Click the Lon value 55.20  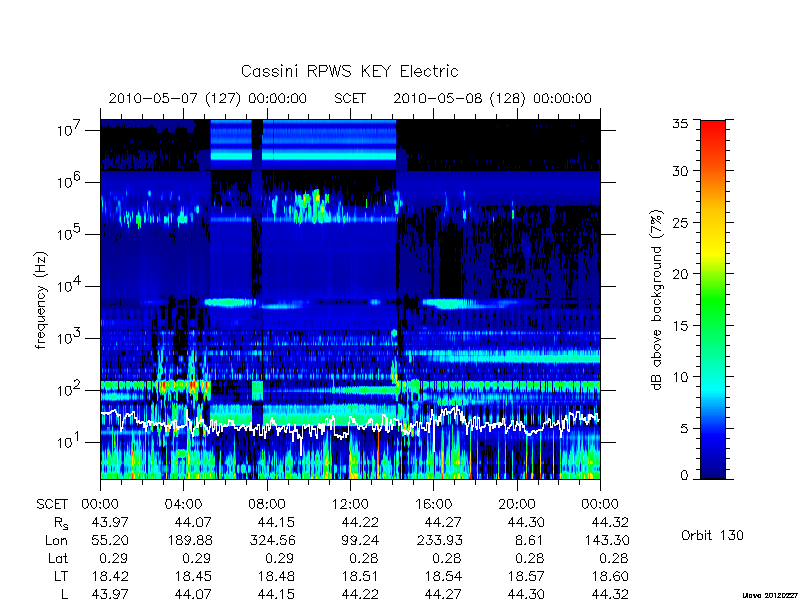110,540
